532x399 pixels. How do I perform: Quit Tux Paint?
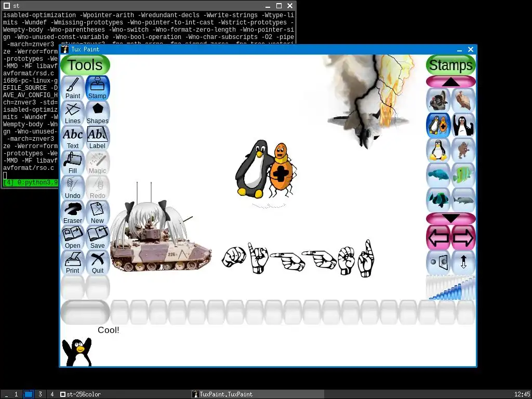(97, 262)
